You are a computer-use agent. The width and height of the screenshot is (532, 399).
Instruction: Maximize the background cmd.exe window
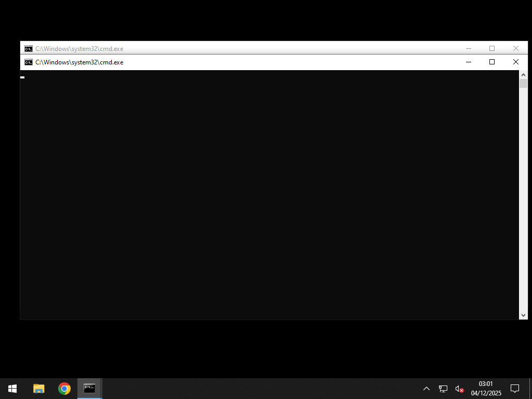click(x=492, y=48)
